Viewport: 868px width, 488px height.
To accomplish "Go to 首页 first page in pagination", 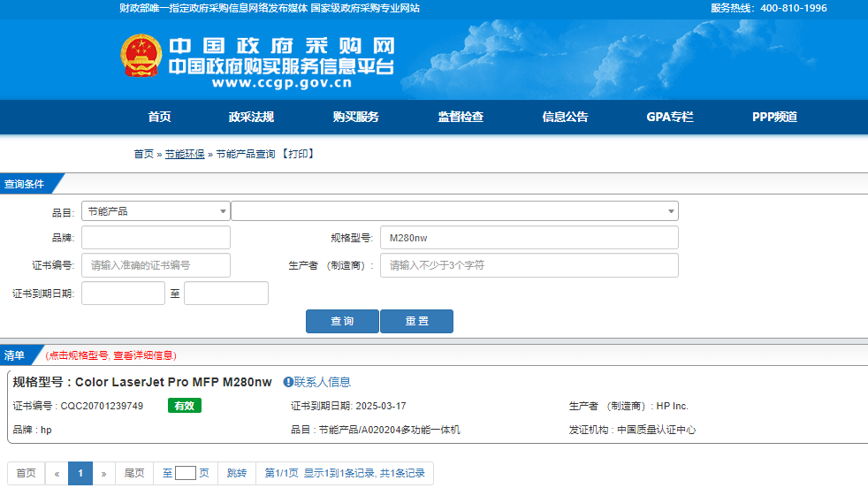I will pos(26,473).
